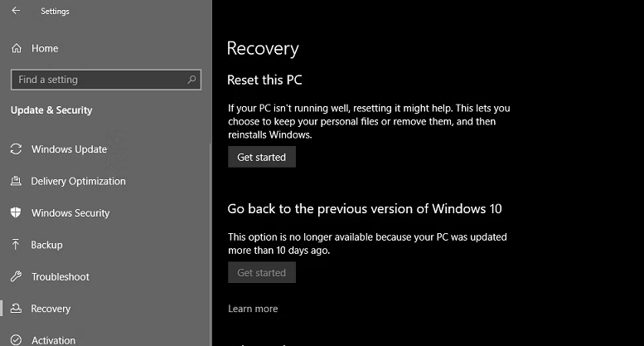Select Delivery Optimization in sidebar

coord(78,181)
